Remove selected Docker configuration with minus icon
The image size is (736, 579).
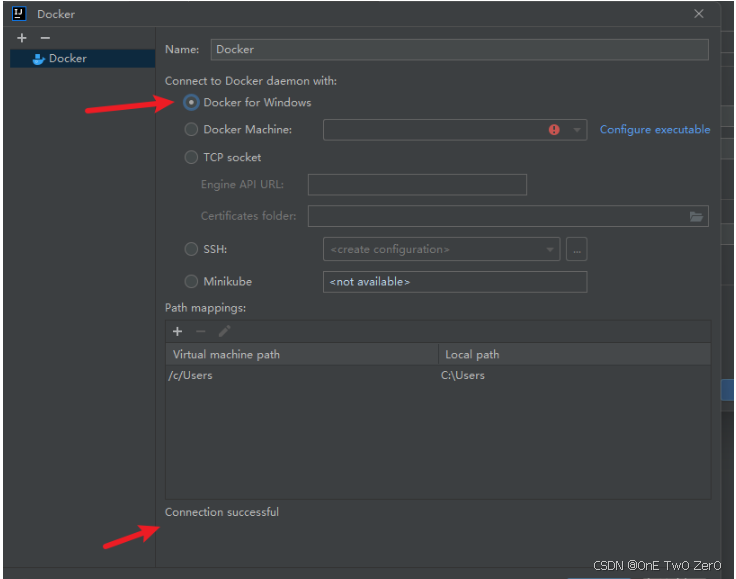(x=45, y=38)
